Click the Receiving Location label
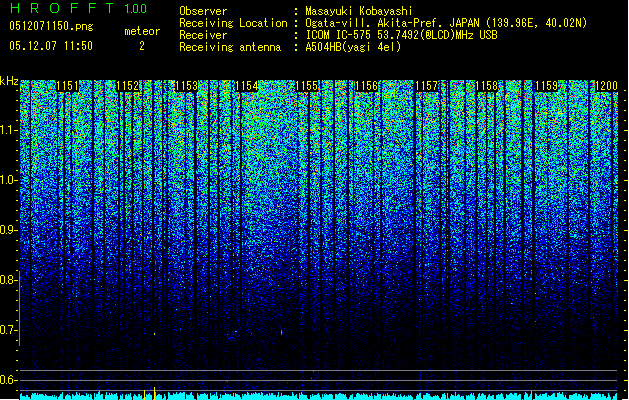Viewport: 629px width, 400px height. [233, 23]
